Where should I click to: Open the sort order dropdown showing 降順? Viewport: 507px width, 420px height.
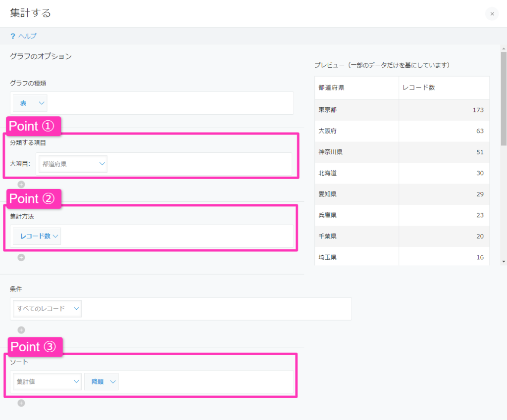[x=101, y=381]
